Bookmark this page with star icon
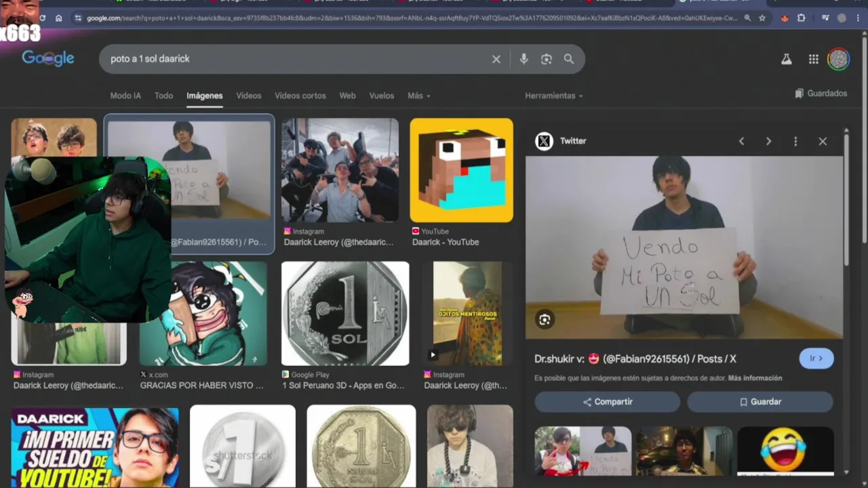868x488 pixels. click(x=762, y=18)
